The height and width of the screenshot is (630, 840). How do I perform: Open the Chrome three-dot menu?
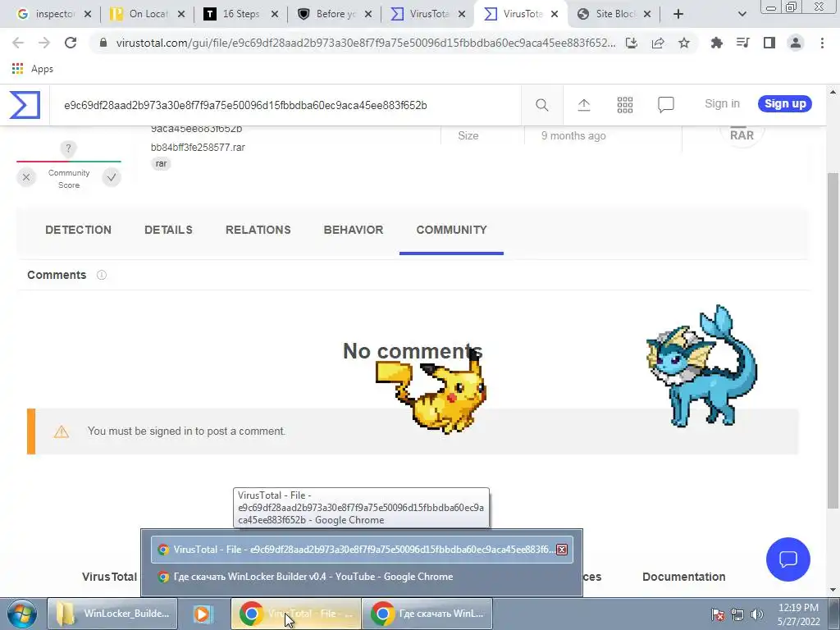click(x=822, y=43)
